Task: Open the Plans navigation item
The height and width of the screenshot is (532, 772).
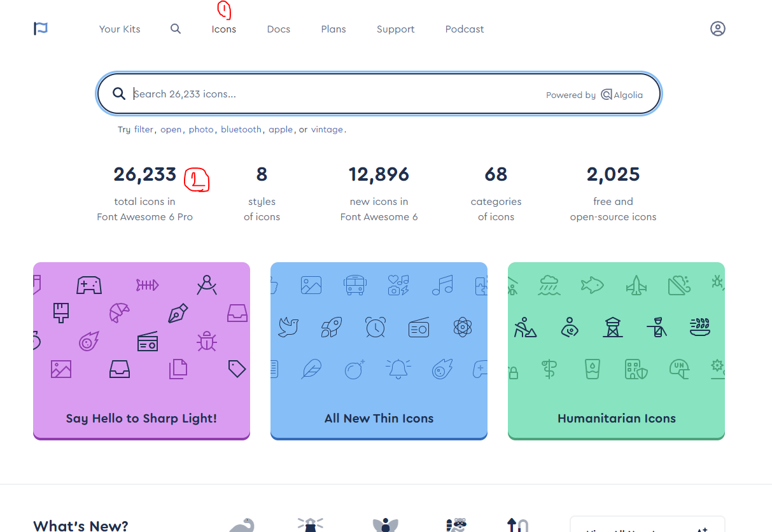Action: click(333, 29)
